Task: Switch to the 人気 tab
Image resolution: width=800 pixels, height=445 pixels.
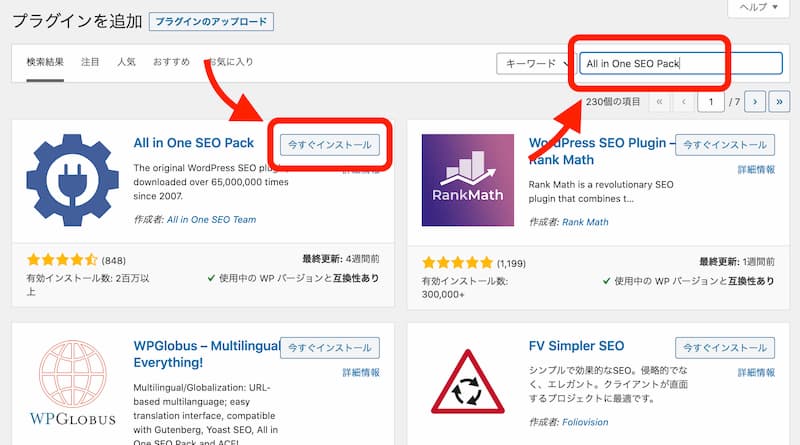Action: [127, 62]
